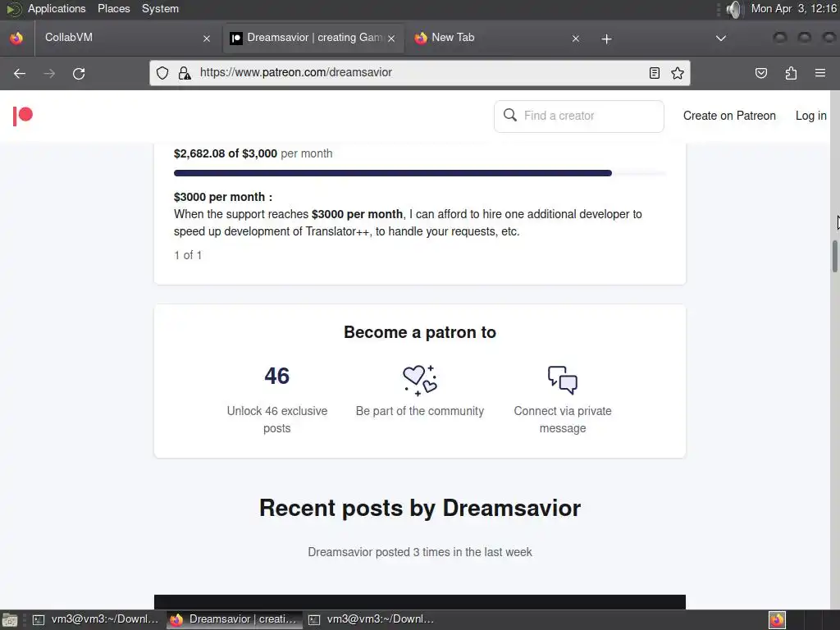Click the Firefox icon in bottom-right tray
Viewport: 840px width, 630px height.
(x=777, y=620)
